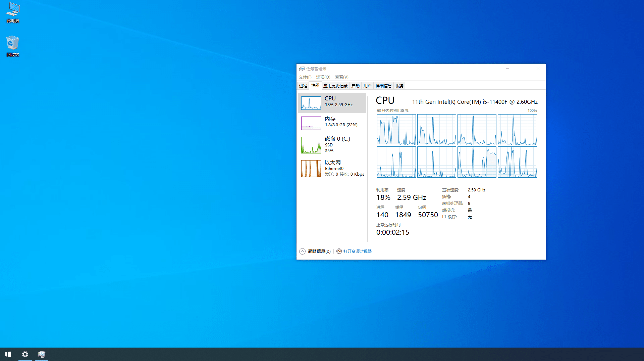Collapse details with 简略信息 arrow icon
The height and width of the screenshot is (361, 644).
(302, 251)
